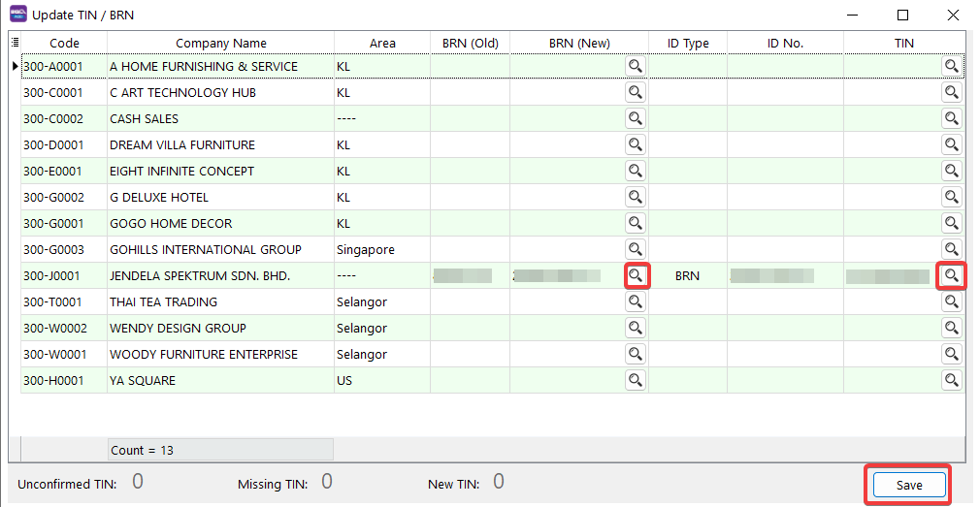Click the grid column chooser icon
The width and height of the screenshot is (980, 507).
pos(15,43)
